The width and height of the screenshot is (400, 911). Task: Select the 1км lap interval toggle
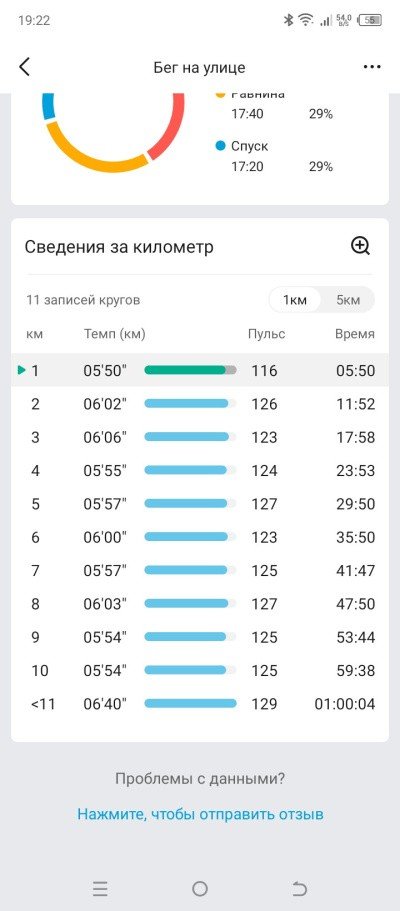click(295, 300)
